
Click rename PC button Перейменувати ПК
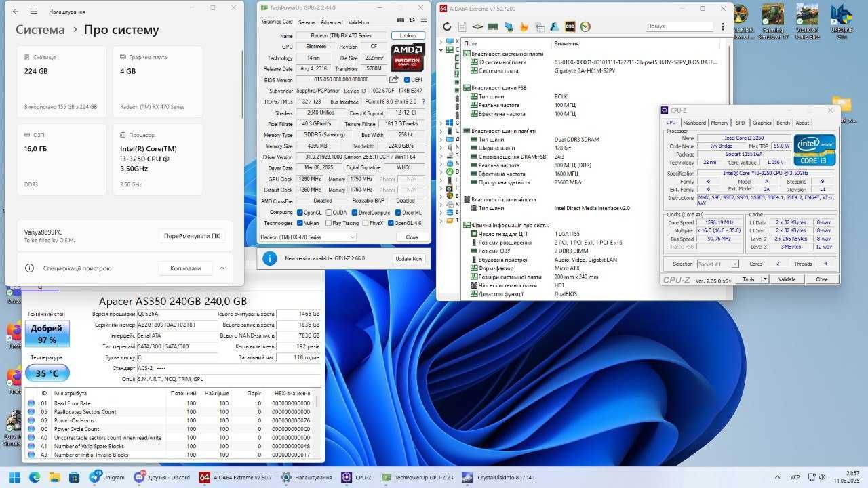coord(192,236)
